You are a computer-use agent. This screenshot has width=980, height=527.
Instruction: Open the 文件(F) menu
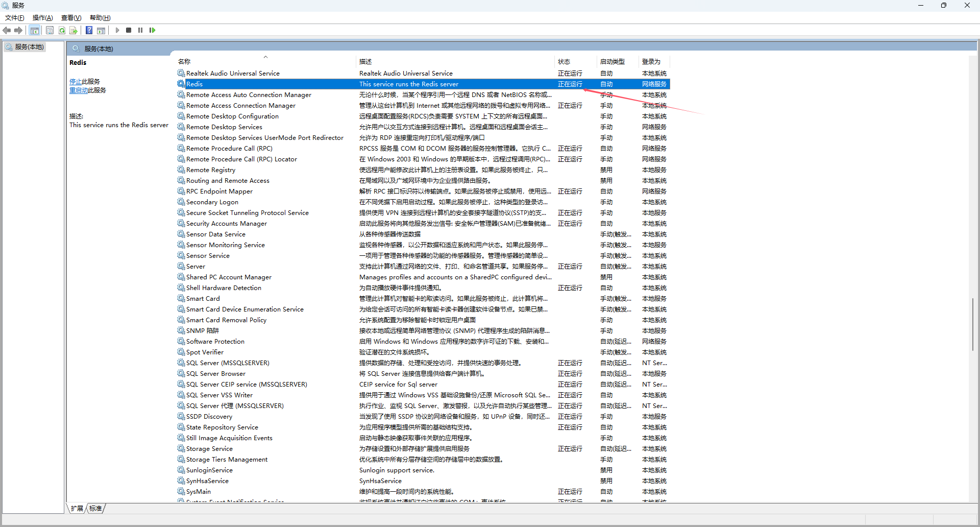[15, 18]
